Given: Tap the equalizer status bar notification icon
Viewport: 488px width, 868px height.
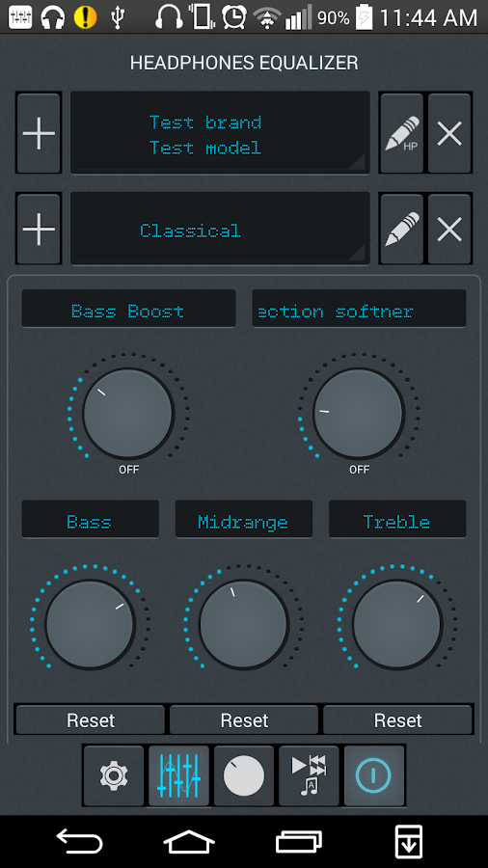Looking at the screenshot, I should 18,17.
